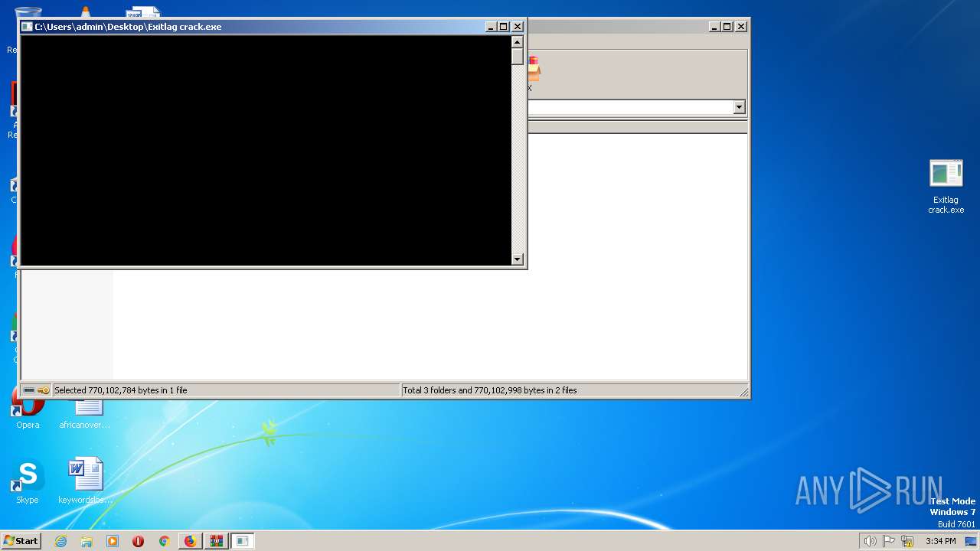Click the console scrollbar up arrow
The width and height of the screenshot is (980, 551).
click(x=518, y=42)
